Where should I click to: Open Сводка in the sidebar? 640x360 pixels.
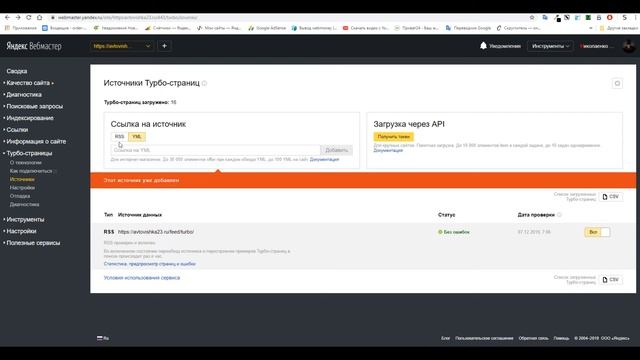pyautogui.click(x=17, y=71)
